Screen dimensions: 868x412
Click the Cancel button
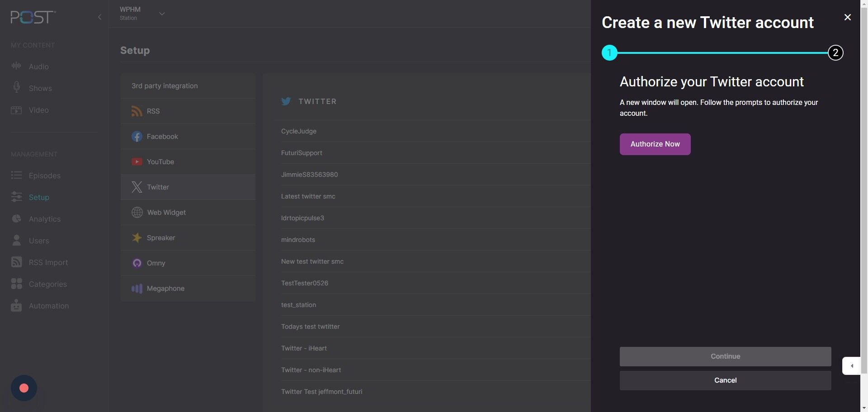(725, 380)
